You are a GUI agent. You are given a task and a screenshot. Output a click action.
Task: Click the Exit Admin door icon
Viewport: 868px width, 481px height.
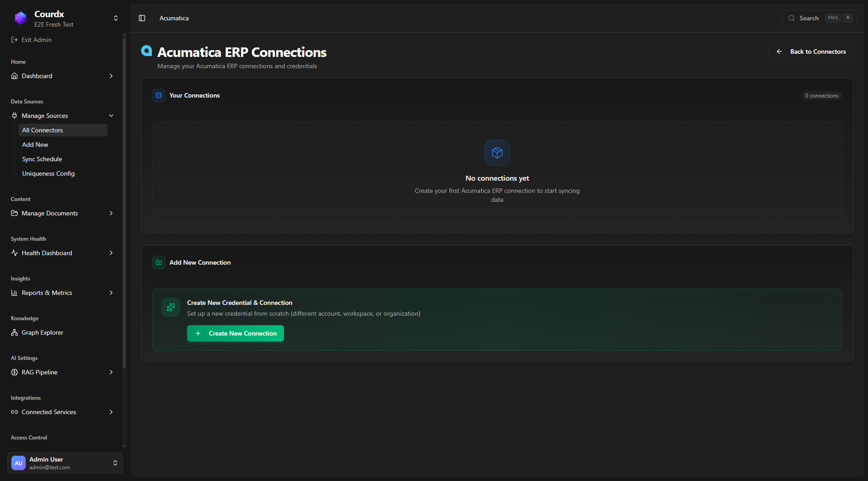click(x=14, y=40)
